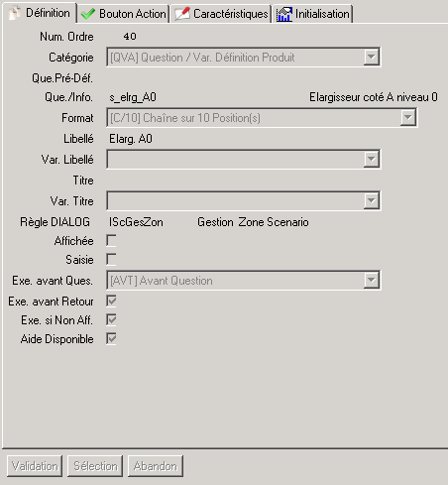Open the Caractéristiques tab
The height and width of the screenshot is (485, 448).
click(x=221, y=14)
